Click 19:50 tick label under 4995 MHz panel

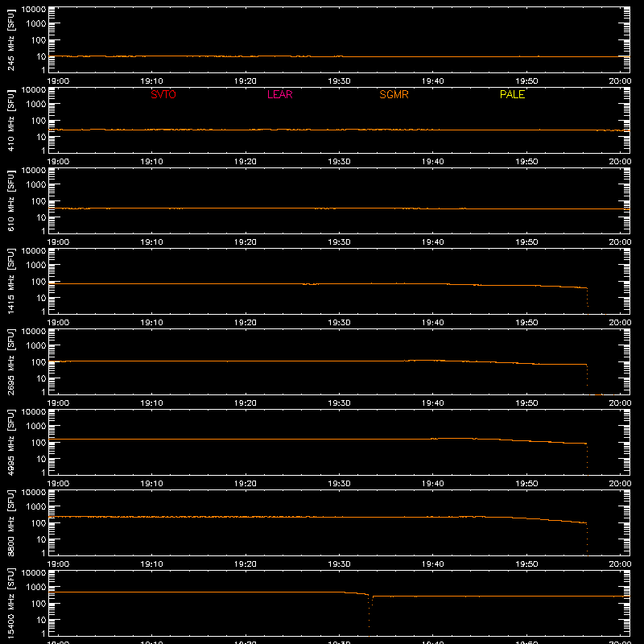click(x=526, y=484)
